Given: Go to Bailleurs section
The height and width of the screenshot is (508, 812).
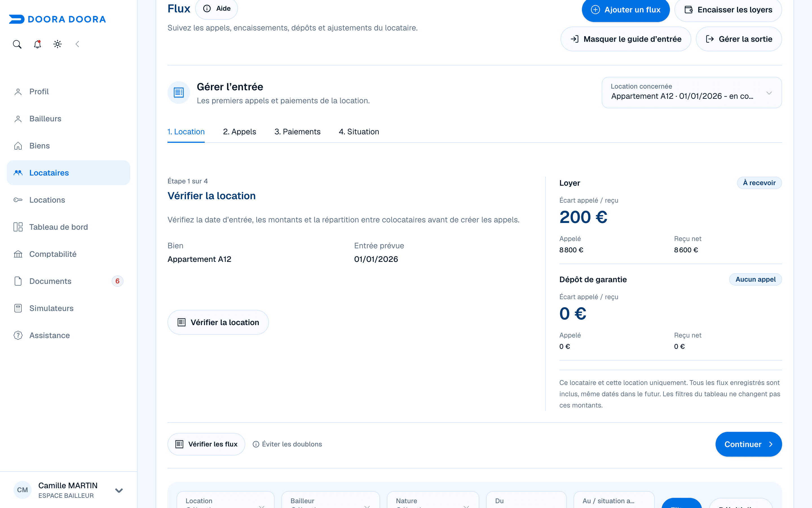Looking at the screenshot, I should [x=69, y=119].
